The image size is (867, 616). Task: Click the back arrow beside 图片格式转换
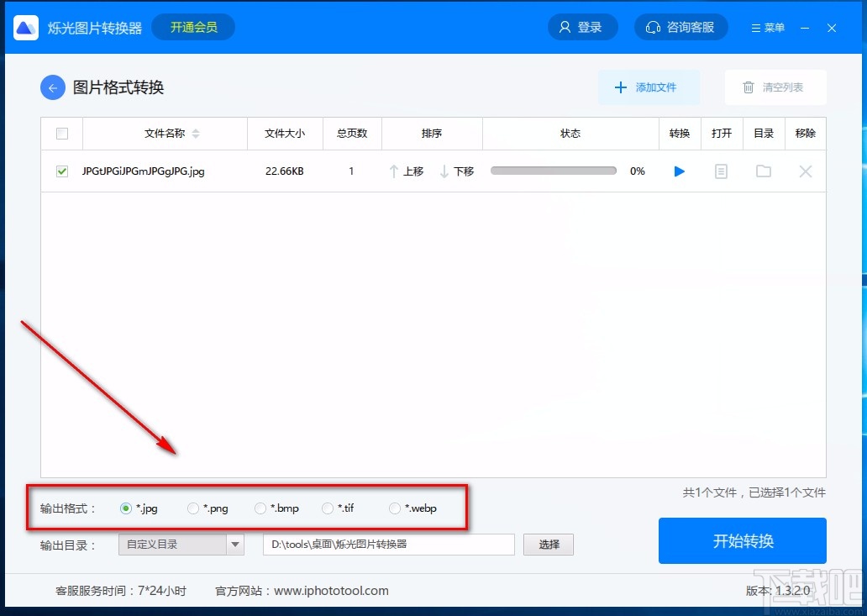pos(52,87)
